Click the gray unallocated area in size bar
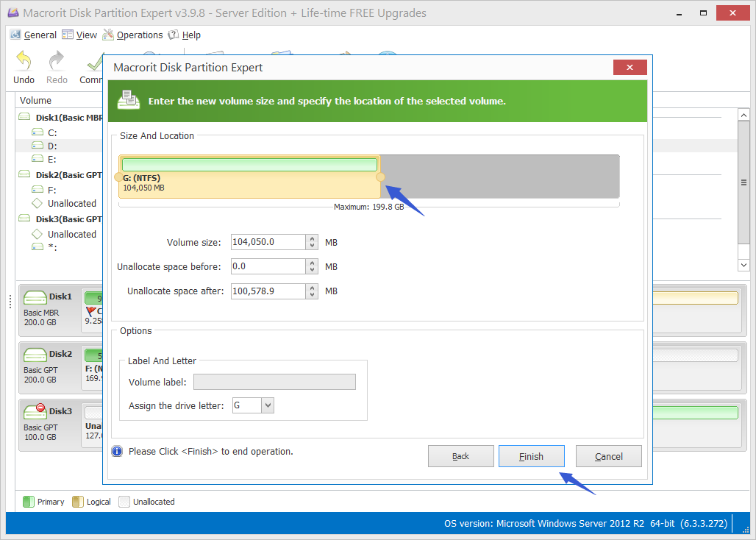The image size is (756, 540). (500, 177)
